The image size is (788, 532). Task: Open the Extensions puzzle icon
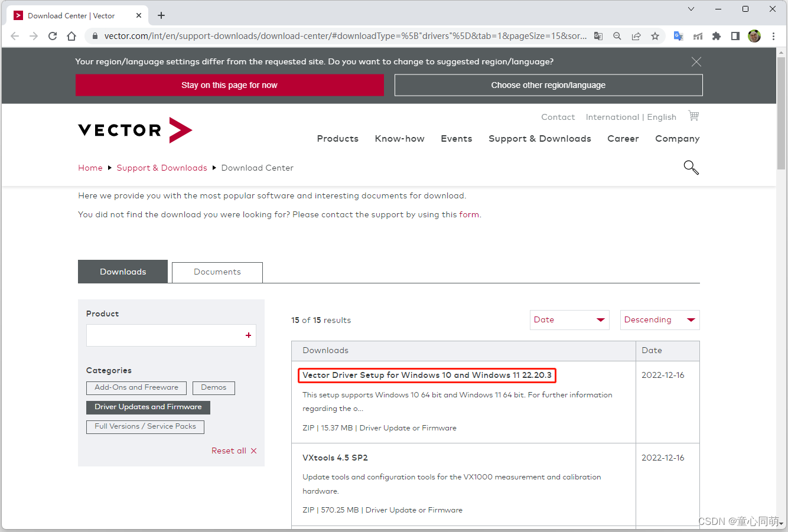point(717,36)
